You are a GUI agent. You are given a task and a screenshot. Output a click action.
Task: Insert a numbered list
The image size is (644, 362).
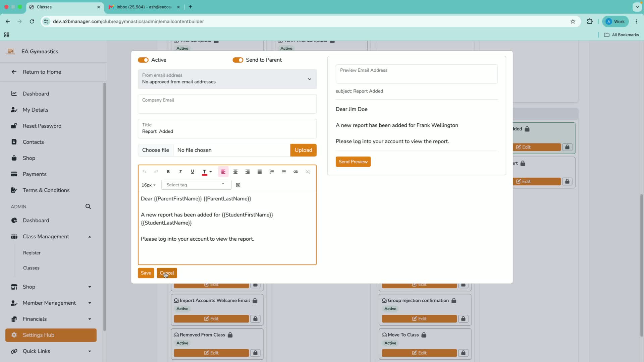coord(272,172)
